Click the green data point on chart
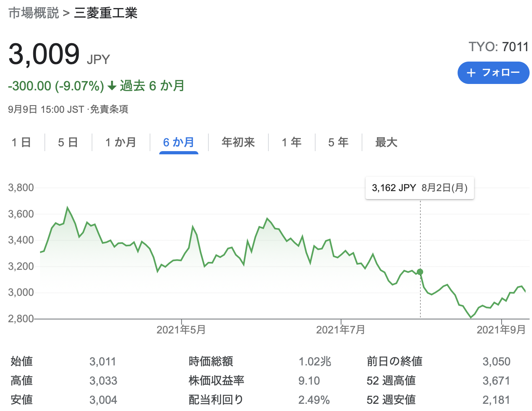 tap(420, 272)
